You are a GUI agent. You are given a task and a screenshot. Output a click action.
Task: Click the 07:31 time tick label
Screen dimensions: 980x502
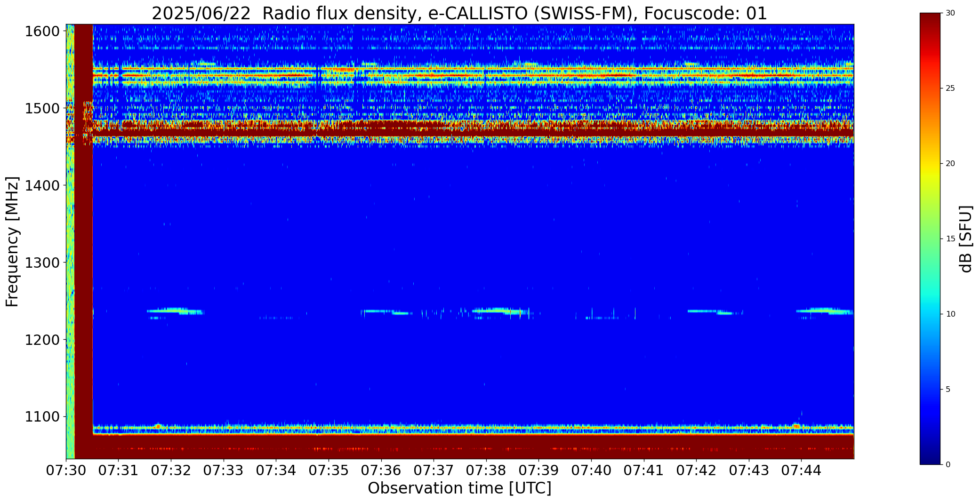point(119,470)
